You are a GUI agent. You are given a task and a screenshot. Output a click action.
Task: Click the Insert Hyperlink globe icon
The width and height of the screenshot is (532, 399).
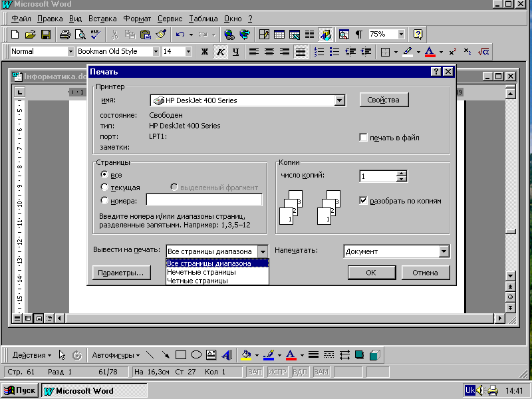coord(229,35)
